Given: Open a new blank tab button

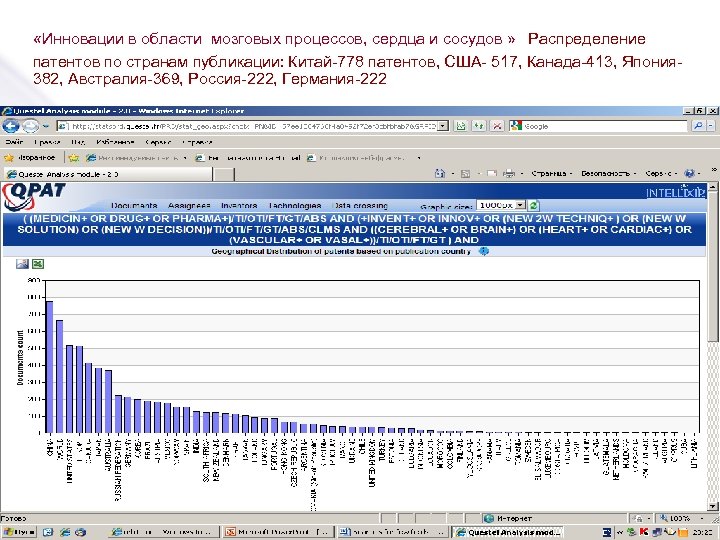Looking at the screenshot, I should click(225, 174).
